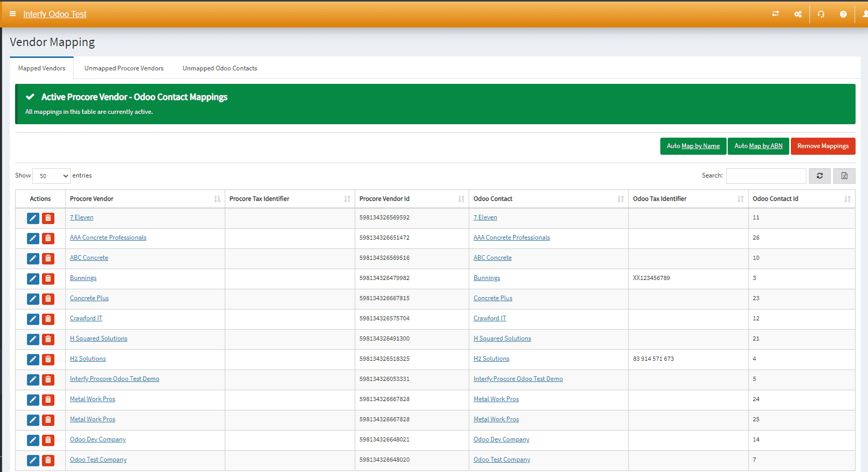Switch to Unmapped Odoo Contacts tab
The height and width of the screenshot is (472, 868).
click(x=220, y=68)
